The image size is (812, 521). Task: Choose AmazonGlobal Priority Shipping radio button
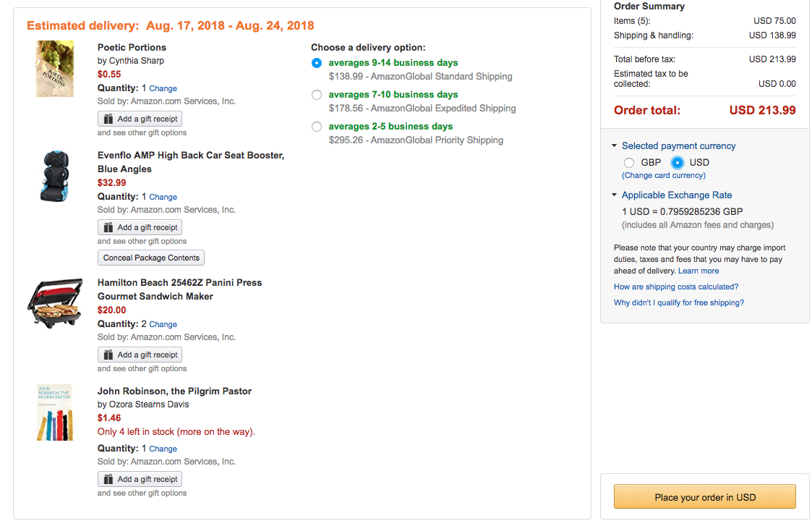click(x=317, y=127)
